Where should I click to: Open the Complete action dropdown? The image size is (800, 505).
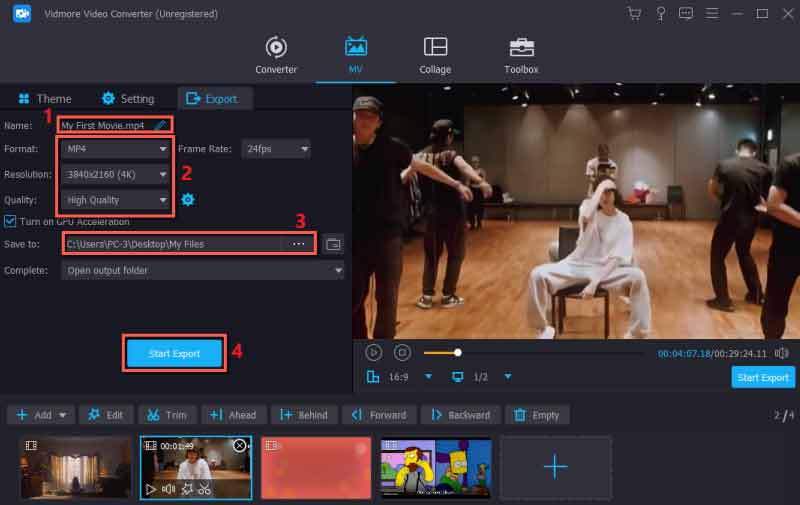pyautogui.click(x=202, y=270)
